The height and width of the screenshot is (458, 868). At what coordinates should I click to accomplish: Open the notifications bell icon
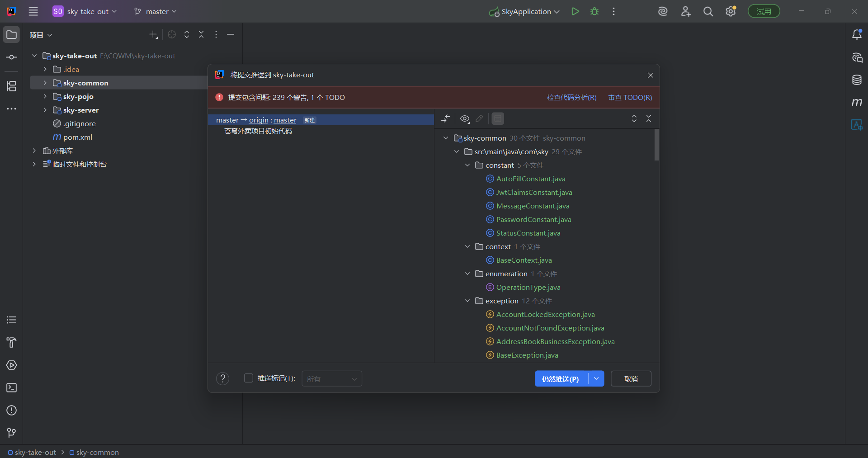(x=857, y=35)
